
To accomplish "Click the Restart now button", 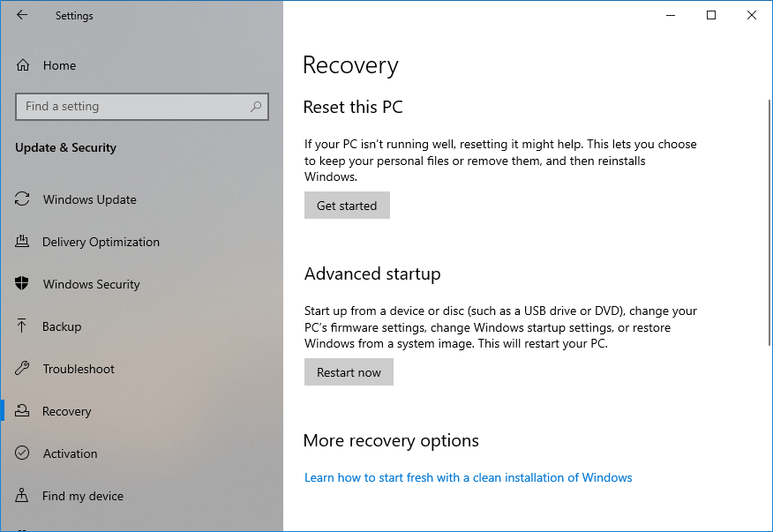I will (349, 371).
